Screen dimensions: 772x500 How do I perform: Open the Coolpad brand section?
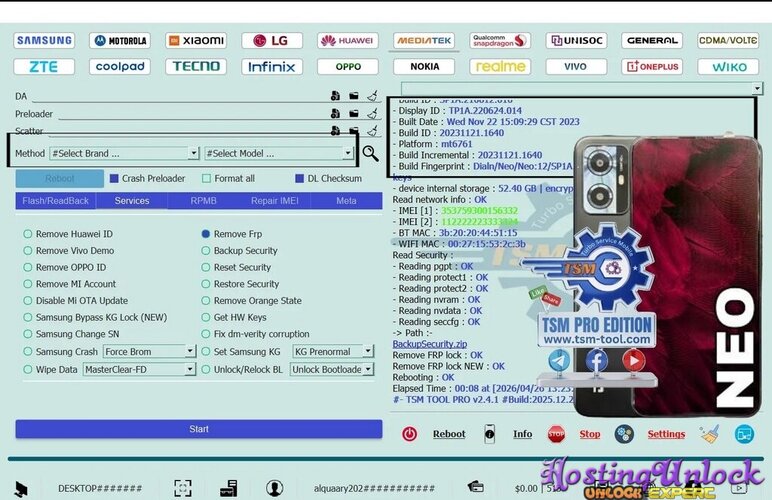120,66
